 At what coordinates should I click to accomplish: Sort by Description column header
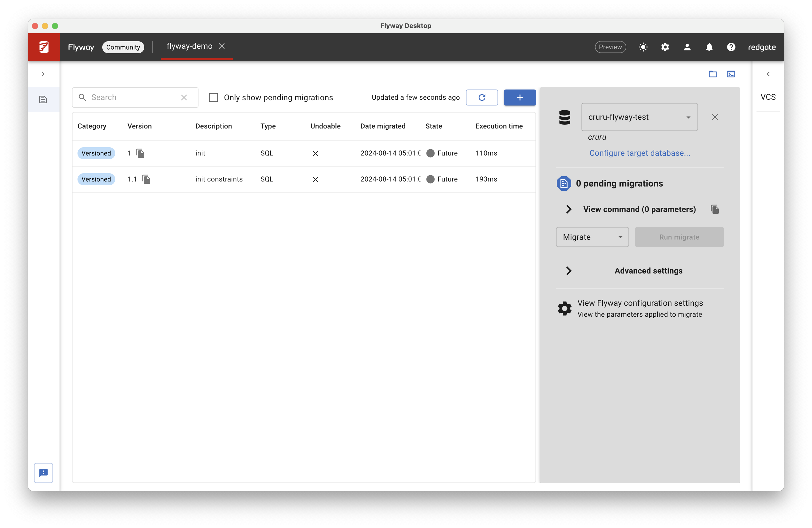(x=213, y=126)
